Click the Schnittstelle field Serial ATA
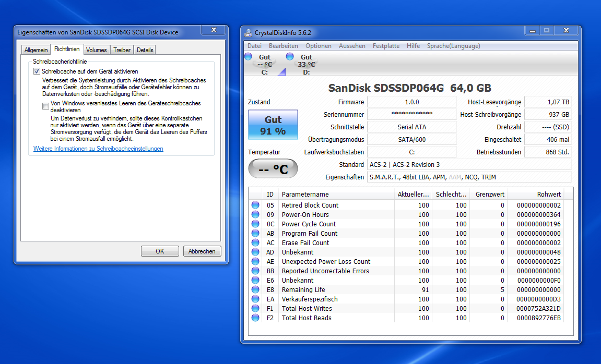601x364 pixels. click(x=412, y=127)
